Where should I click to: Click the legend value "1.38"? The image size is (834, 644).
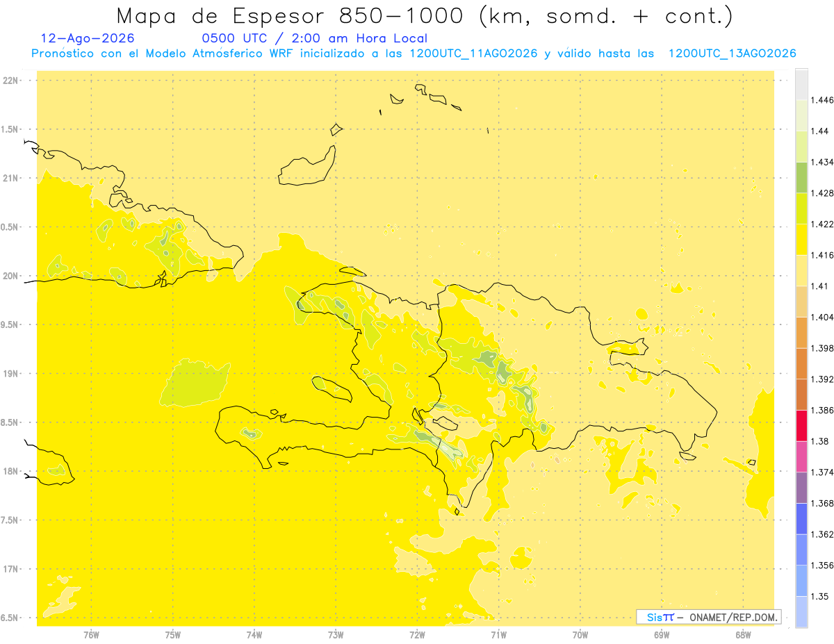pos(819,441)
